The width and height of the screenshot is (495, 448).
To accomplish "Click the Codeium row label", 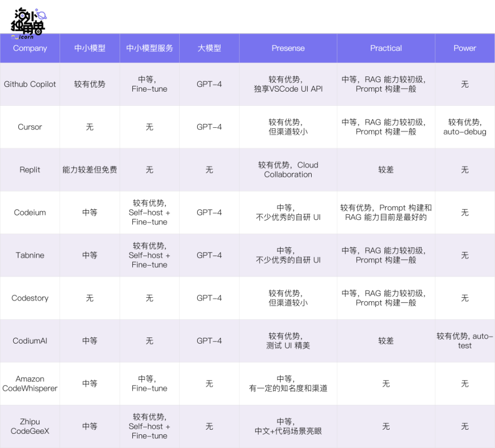I will pyautogui.click(x=30, y=213).
